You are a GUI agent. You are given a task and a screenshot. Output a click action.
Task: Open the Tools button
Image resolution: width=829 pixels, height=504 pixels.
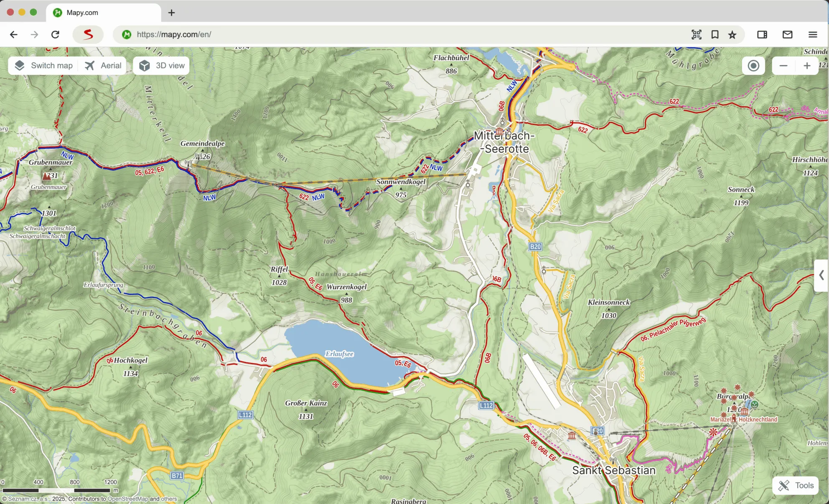(796, 485)
